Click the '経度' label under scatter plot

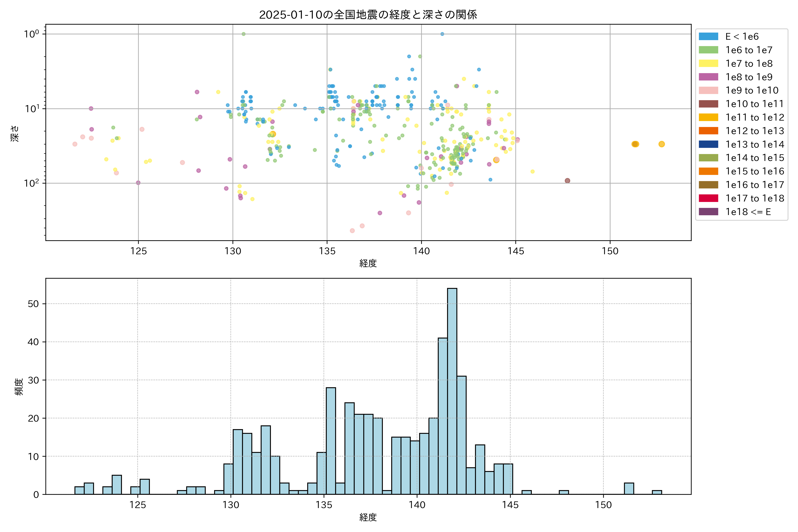[368, 263]
